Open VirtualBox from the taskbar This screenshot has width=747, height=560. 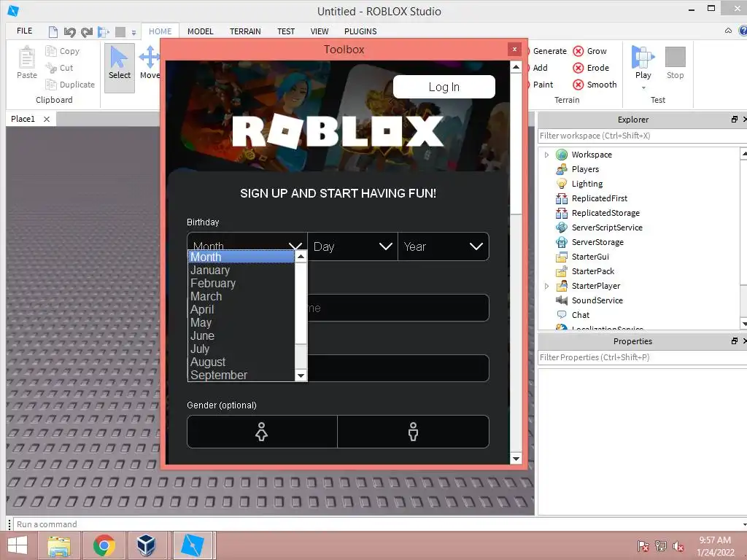pyautogui.click(x=146, y=545)
